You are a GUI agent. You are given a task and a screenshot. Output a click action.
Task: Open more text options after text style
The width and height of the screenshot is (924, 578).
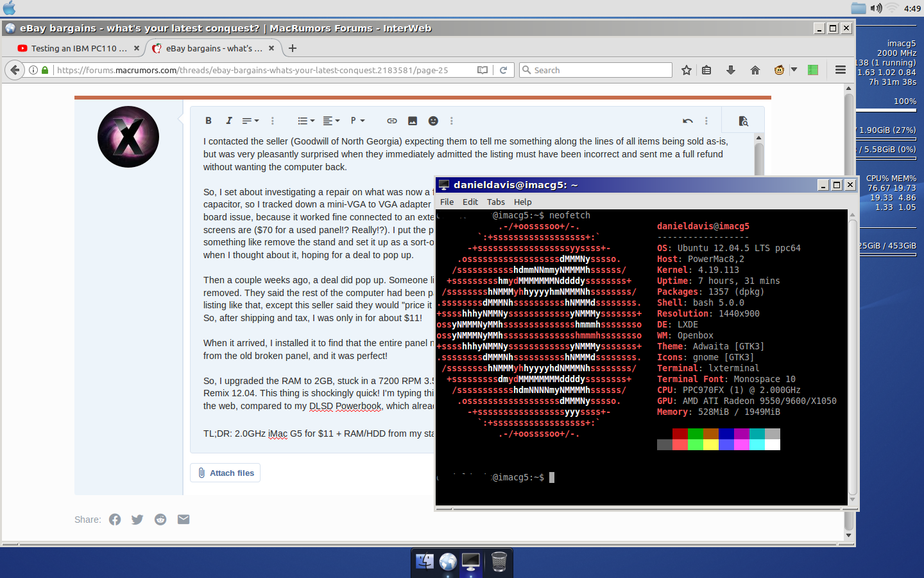[x=273, y=121]
